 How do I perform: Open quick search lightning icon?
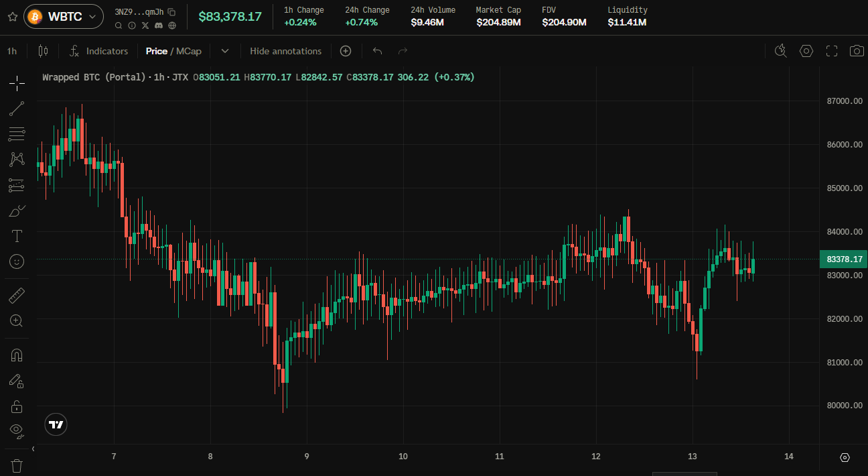click(x=780, y=51)
